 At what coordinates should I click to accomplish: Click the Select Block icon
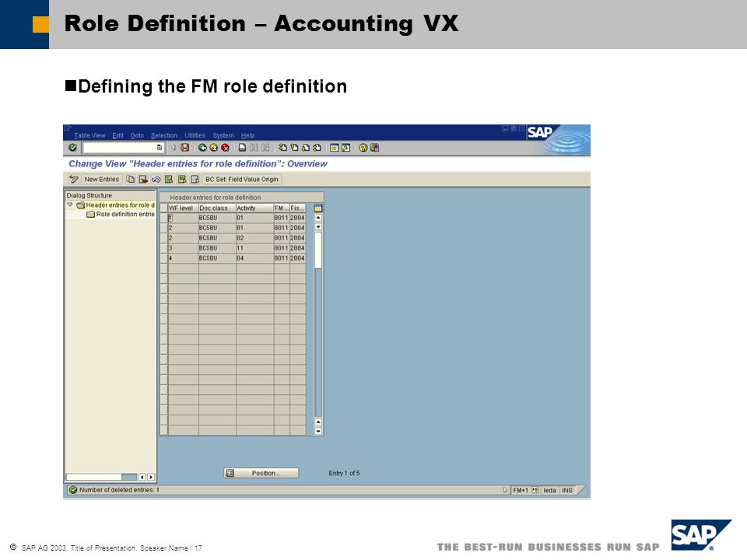[181, 179]
